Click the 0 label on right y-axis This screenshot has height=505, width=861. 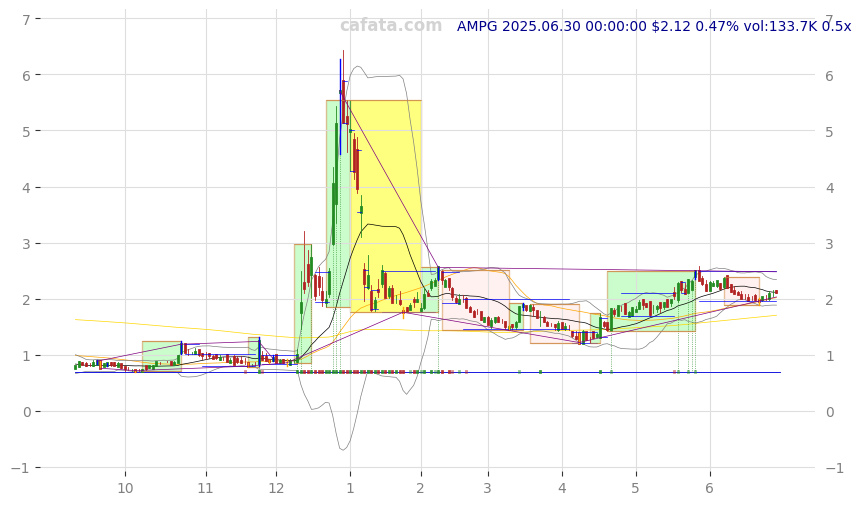click(x=829, y=412)
